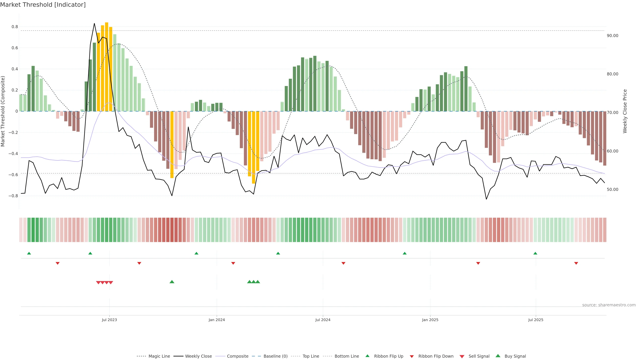Click Ribbon Flip Down legend triangle
This screenshot has width=644, height=362.
coord(412,356)
